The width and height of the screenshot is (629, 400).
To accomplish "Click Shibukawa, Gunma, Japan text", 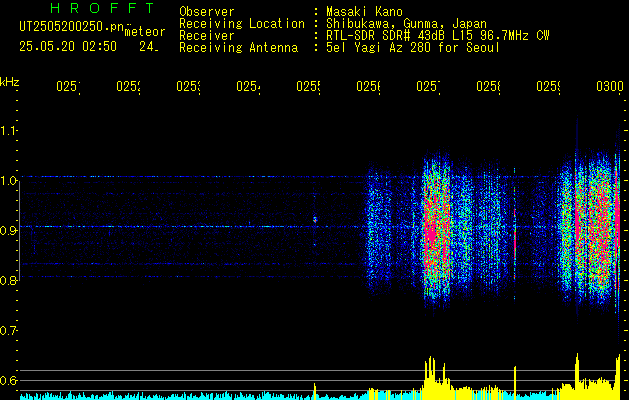I will (x=406, y=24).
